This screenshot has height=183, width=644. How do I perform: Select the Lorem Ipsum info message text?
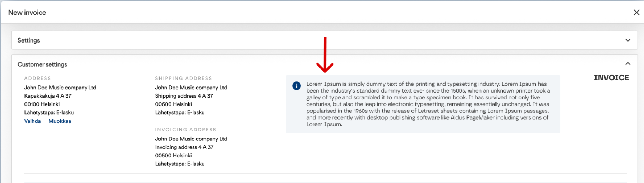pyautogui.click(x=427, y=104)
